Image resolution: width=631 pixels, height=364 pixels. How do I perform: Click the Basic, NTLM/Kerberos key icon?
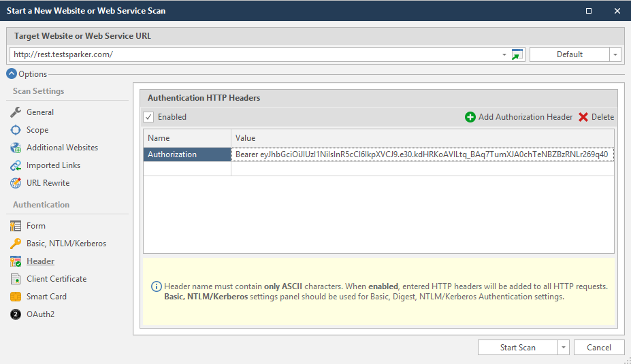(16, 244)
